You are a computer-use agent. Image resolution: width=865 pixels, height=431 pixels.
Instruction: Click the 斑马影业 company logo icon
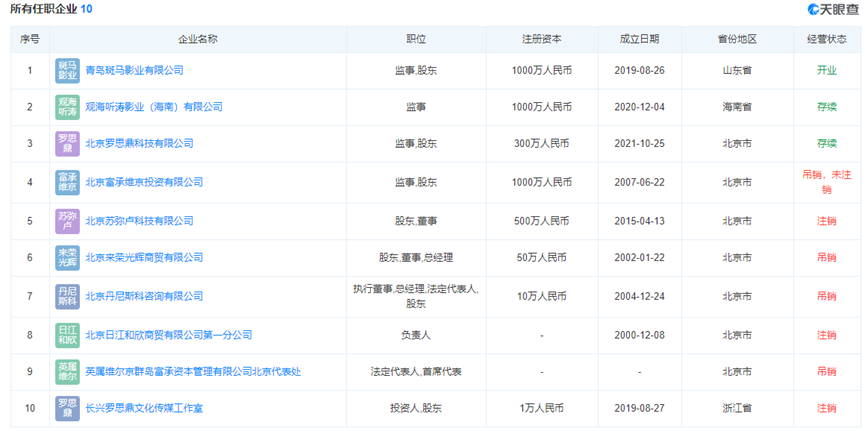pyautogui.click(x=67, y=70)
